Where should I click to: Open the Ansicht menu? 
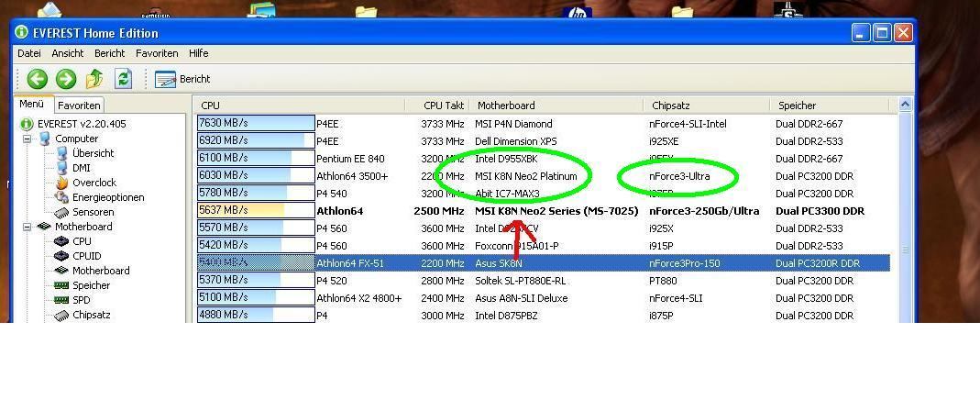(68, 54)
